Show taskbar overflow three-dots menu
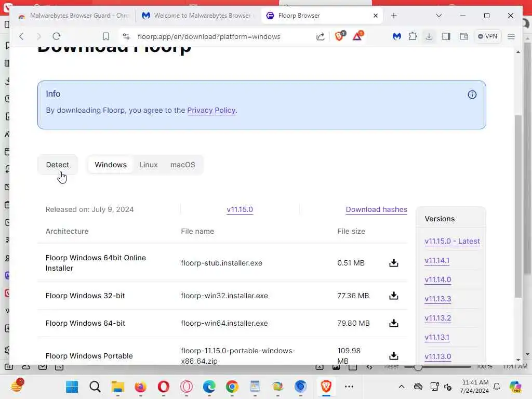The image size is (532, 399). click(349, 387)
